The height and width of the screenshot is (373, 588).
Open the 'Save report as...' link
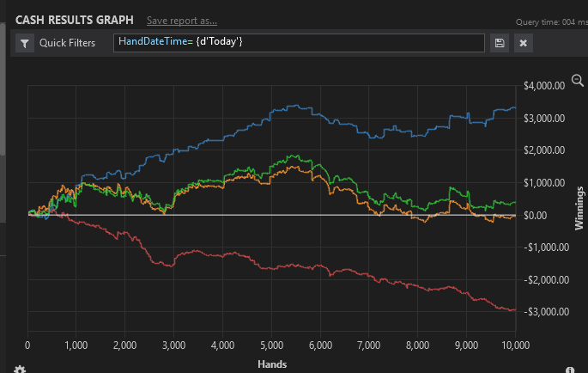[182, 21]
